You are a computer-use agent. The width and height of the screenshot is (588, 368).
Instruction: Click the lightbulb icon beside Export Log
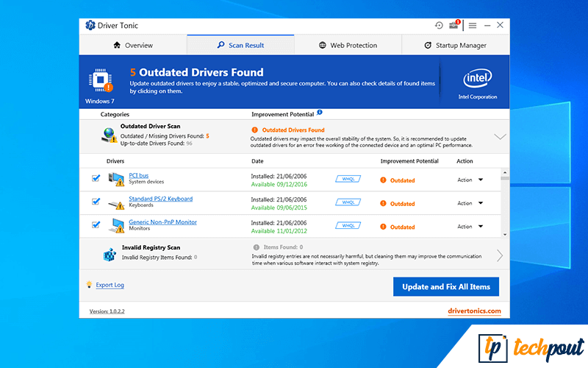[89, 284]
